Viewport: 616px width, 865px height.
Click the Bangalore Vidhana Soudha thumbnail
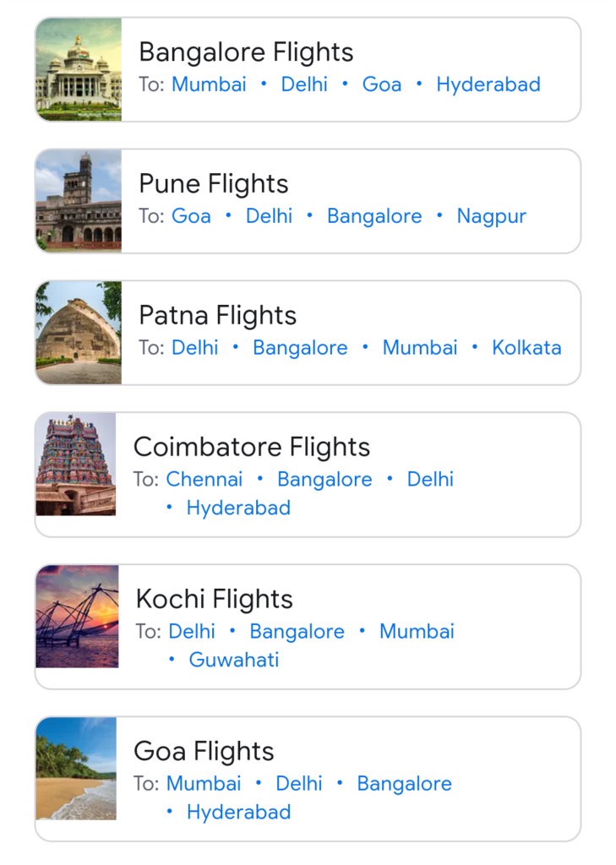coord(79,70)
